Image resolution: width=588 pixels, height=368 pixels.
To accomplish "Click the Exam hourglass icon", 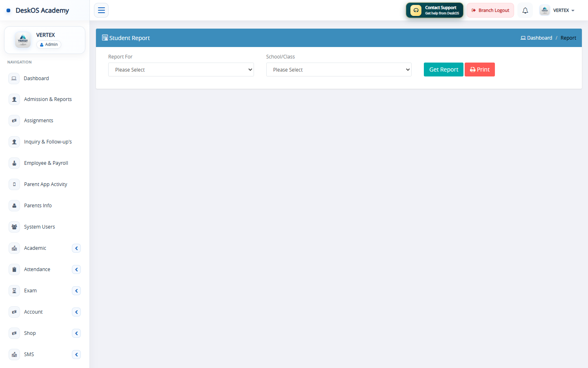I will click(14, 291).
